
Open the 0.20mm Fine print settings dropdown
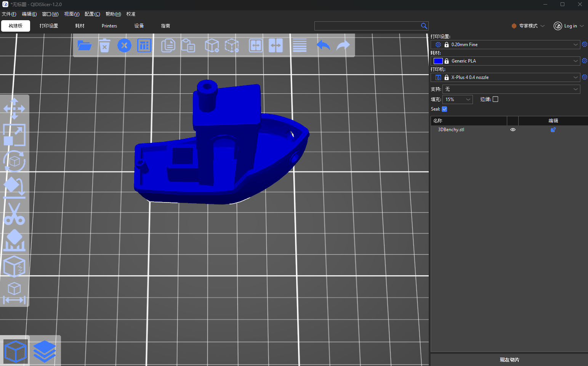click(x=505, y=45)
